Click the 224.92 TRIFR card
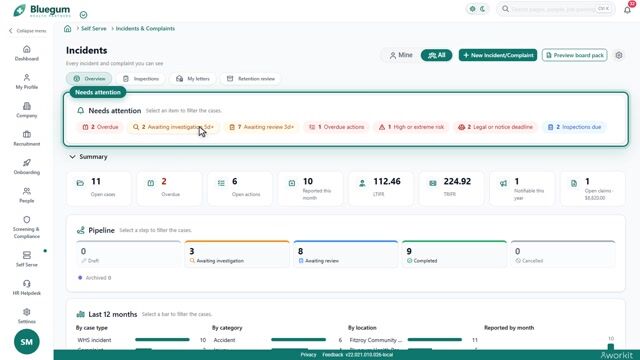The image size is (640, 360). click(451, 188)
